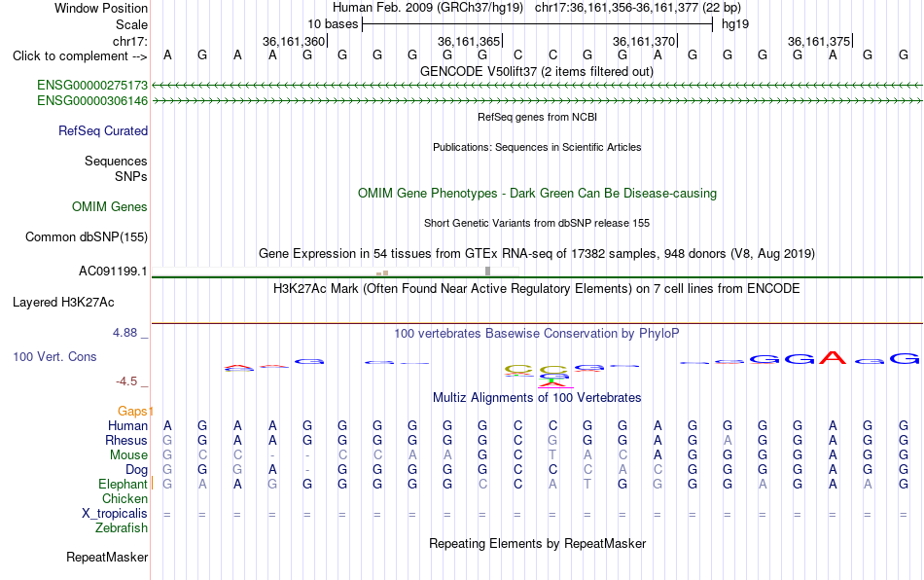The width and height of the screenshot is (924, 580).
Task: Click the SNPs publications track label
Action: point(131,176)
